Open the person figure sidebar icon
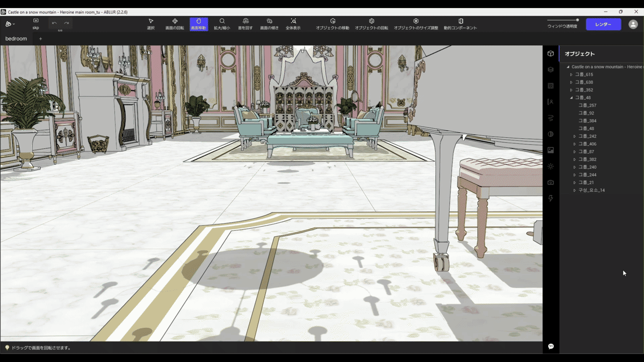This screenshot has width=644, height=362. (551, 102)
